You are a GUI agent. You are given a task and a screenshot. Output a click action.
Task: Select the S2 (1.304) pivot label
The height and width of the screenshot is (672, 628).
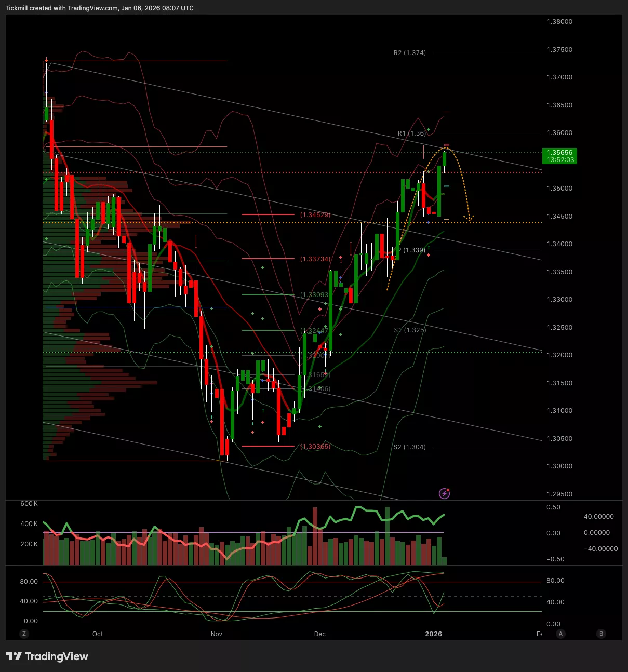pyautogui.click(x=409, y=447)
